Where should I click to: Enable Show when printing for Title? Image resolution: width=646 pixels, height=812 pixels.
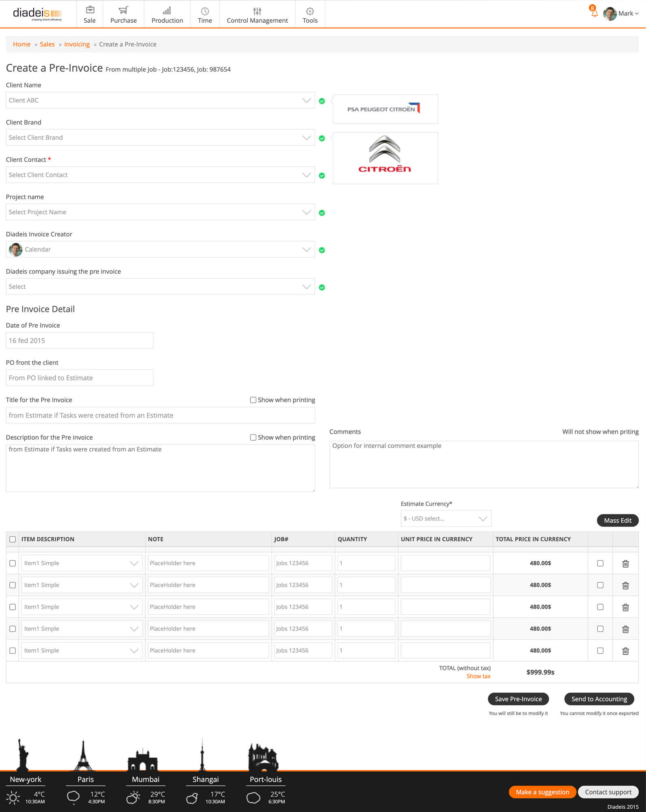coord(253,400)
